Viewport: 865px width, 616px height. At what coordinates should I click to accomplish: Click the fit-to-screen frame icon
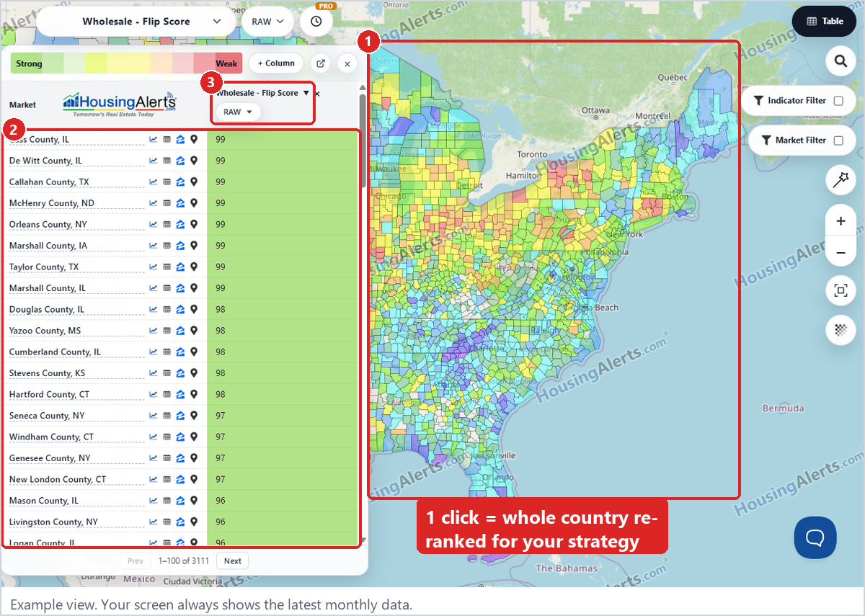[840, 290]
